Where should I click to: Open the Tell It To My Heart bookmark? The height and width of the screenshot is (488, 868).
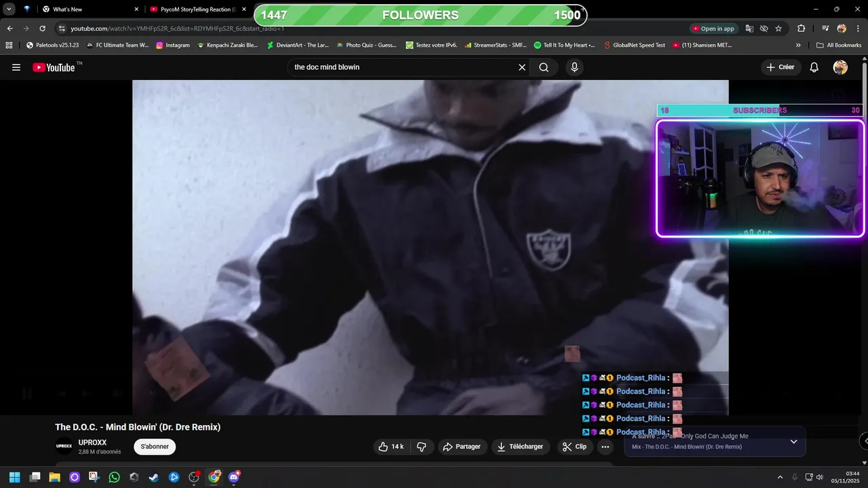564,45
